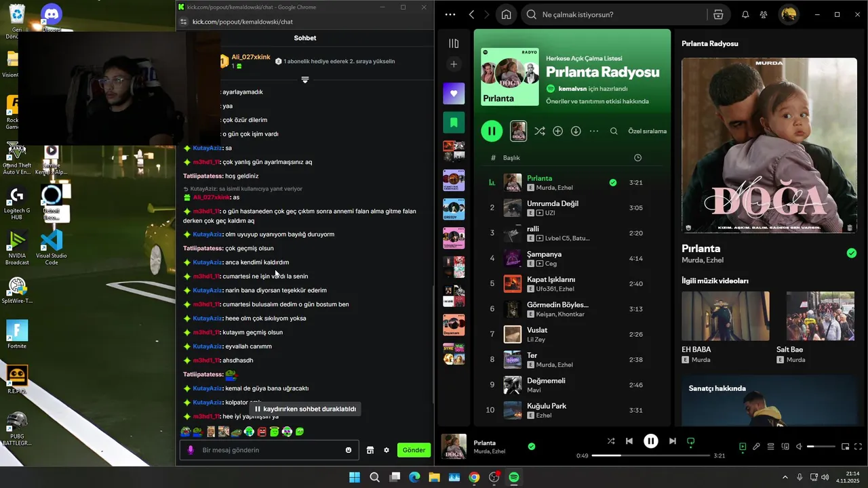Show lyrics with microphone icon
The width and height of the screenshot is (868, 488).
pos(756,447)
